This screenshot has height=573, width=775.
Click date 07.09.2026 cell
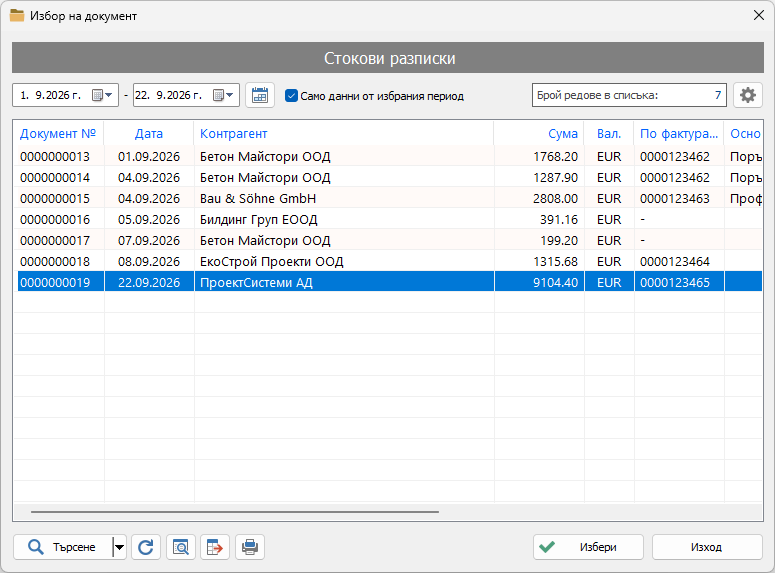(x=149, y=240)
